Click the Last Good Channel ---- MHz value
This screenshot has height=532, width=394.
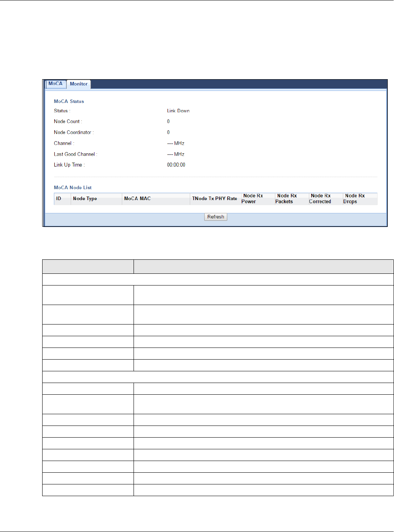[176, 154]
